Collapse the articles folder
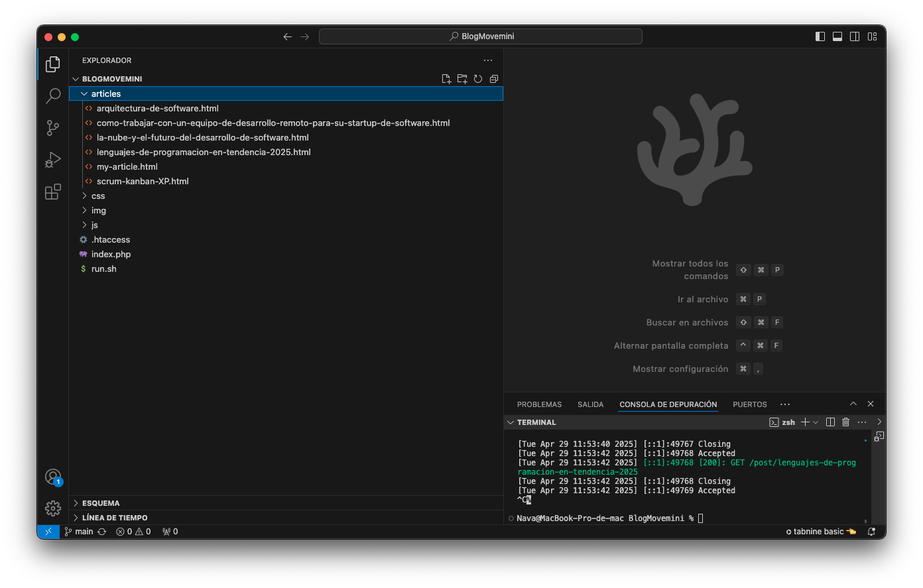 (286, 93)
